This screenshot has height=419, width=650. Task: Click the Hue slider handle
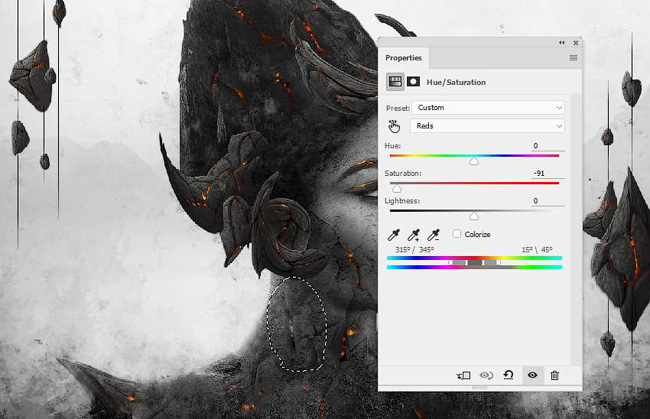(474, 161)
